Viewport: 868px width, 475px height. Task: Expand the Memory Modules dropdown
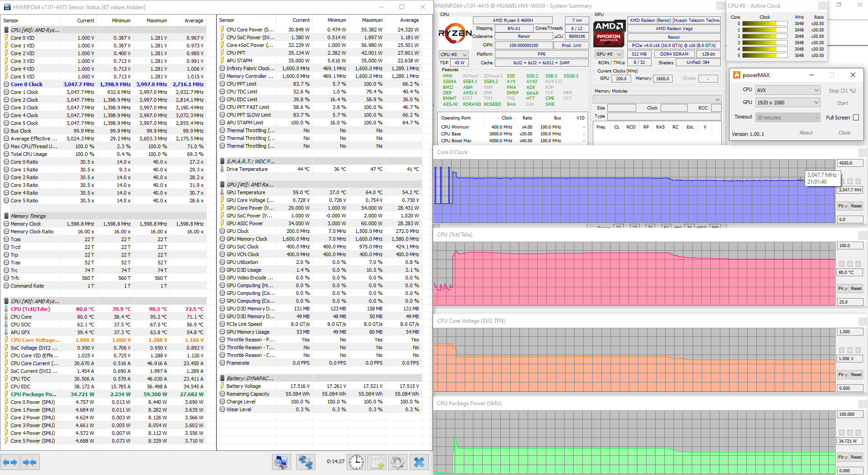tap(657, 99)
